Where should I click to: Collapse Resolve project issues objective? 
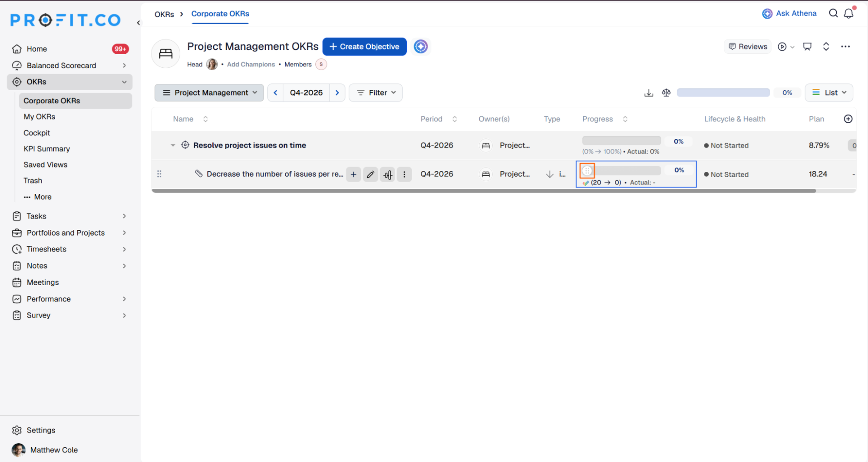[173, 145]
